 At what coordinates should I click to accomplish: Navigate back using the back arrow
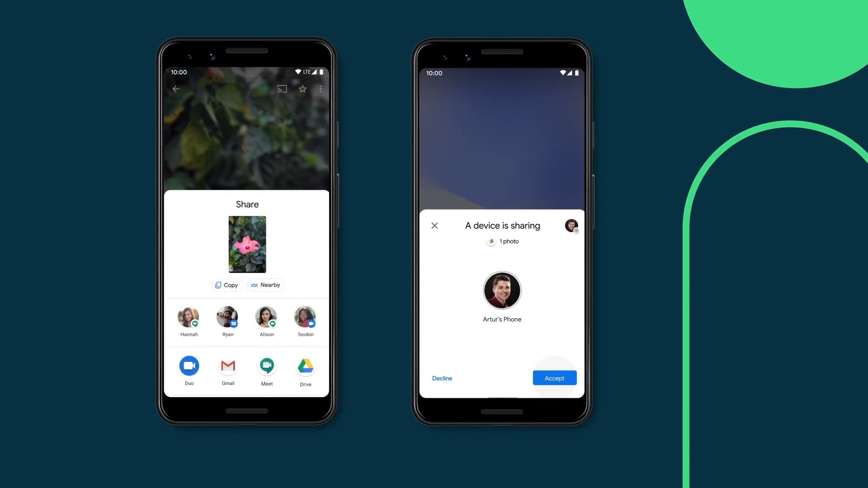tap(176, 88)
